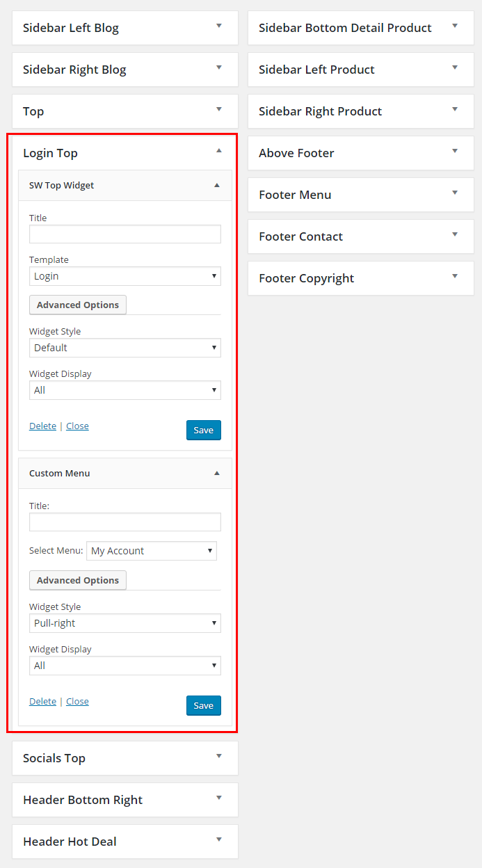Open Widget Style dropdown set to Default
Viewport: 482px width, 868px height.
[125, 348]
